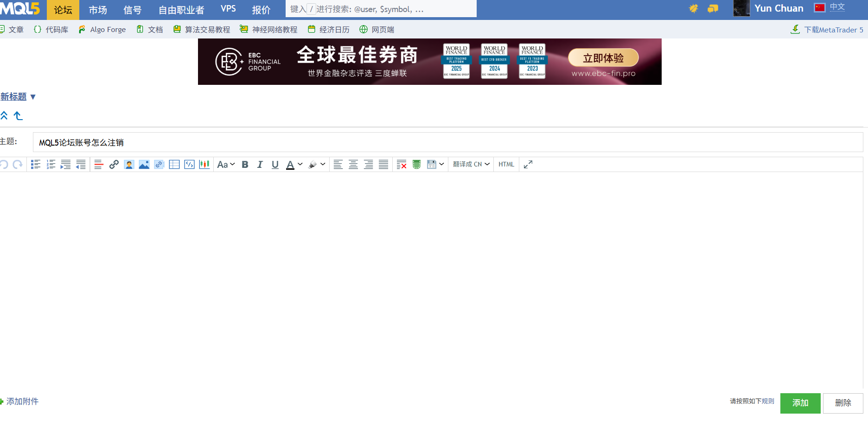This screenshot has height=434, width=868.
Task: Click the user mention portrait icon
Action: coord(129,165)
